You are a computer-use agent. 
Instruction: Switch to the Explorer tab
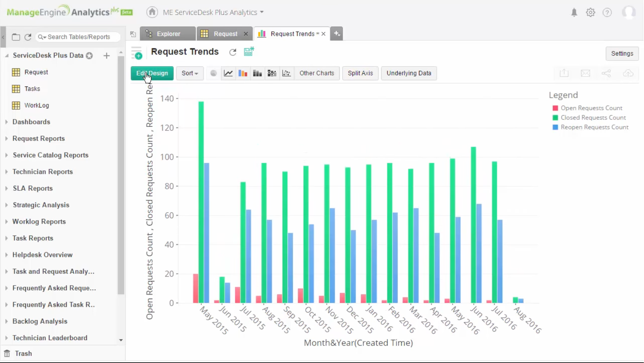[x=168, y=34]
